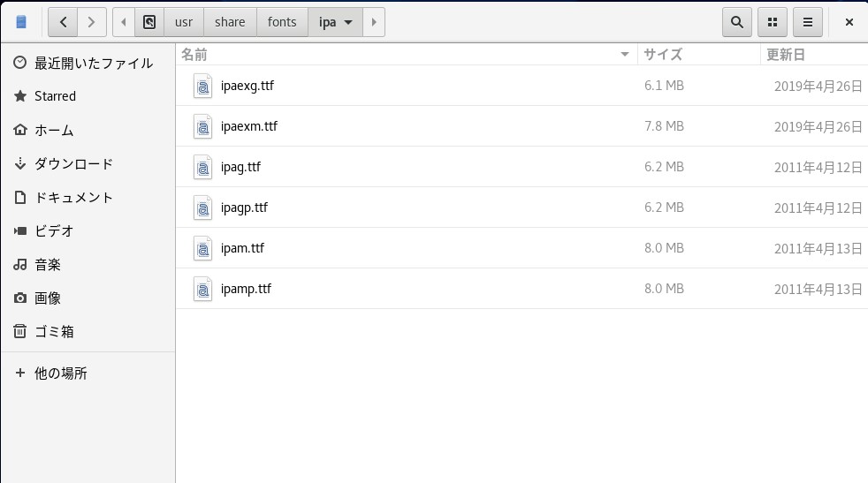
Task: Toggle grid view layout button
Action: 773,22
